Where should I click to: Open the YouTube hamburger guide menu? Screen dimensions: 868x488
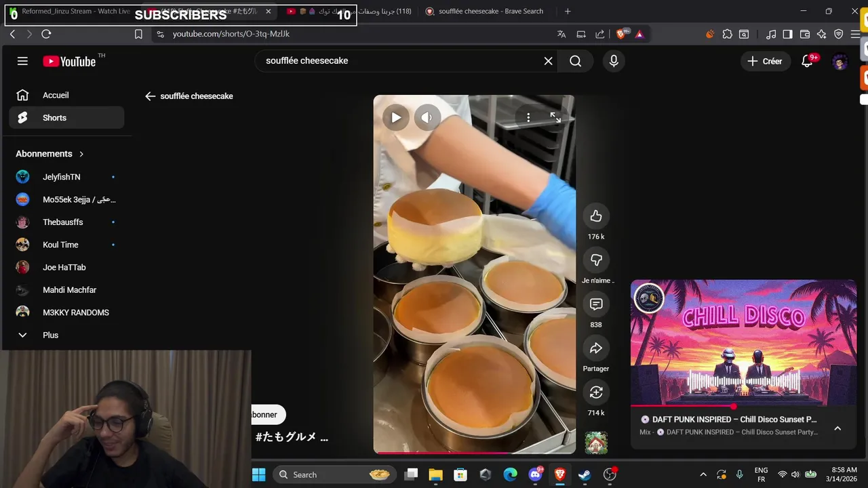(22, 61)
